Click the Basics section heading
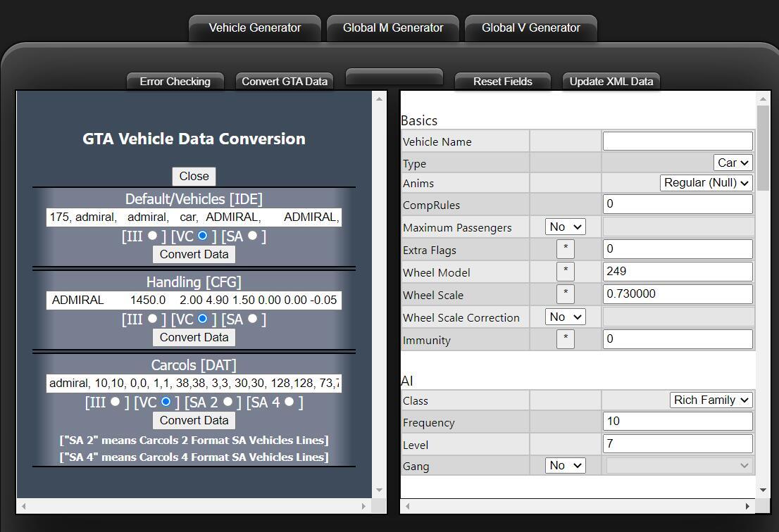 coord(419,120)
